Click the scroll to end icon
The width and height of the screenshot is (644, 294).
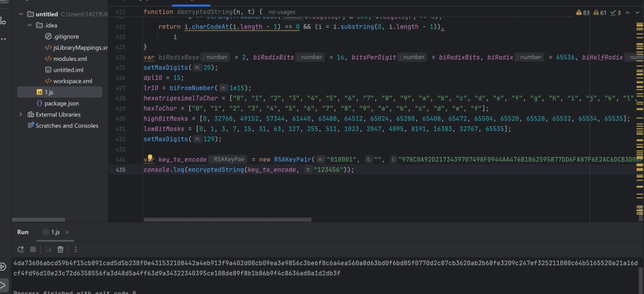point(48,249)
